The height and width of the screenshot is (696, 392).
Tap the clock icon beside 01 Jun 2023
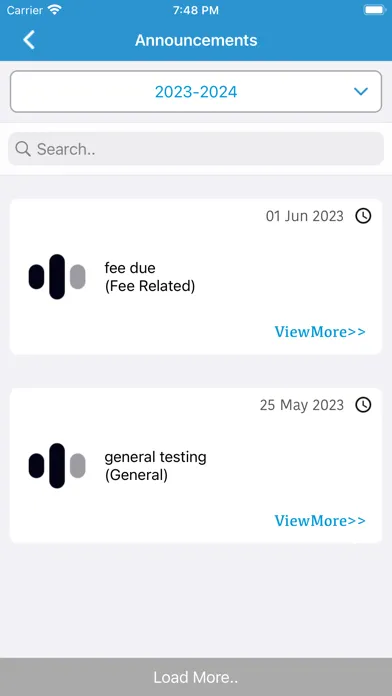(363, 216)
